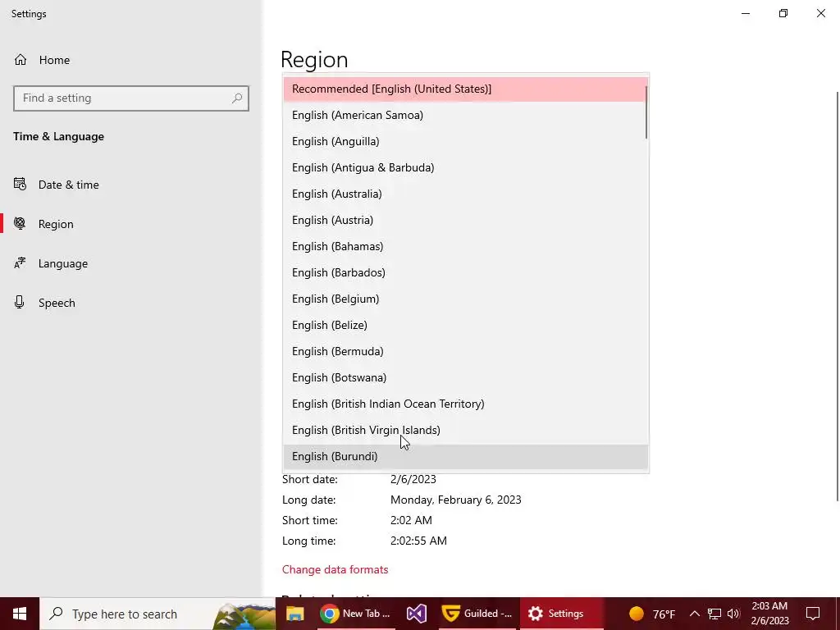Focus the Find a setting search box
Screen dimensions: 840x630
click(131, 98)
